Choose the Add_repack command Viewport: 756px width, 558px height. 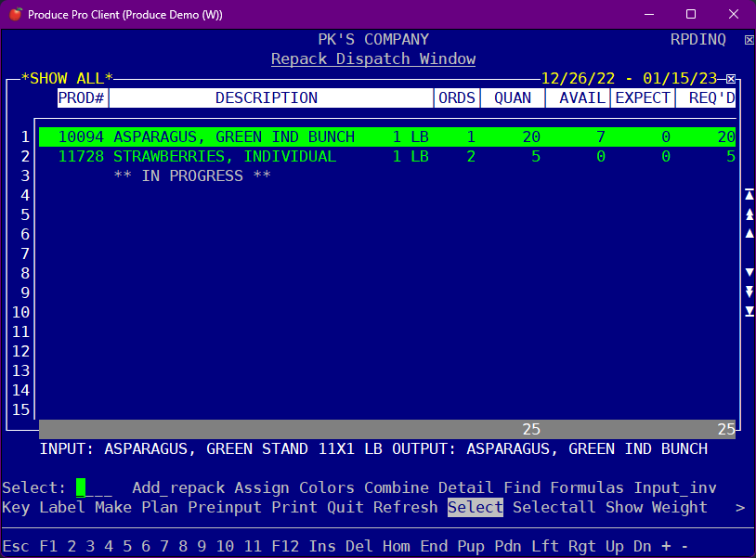point(178,487)
